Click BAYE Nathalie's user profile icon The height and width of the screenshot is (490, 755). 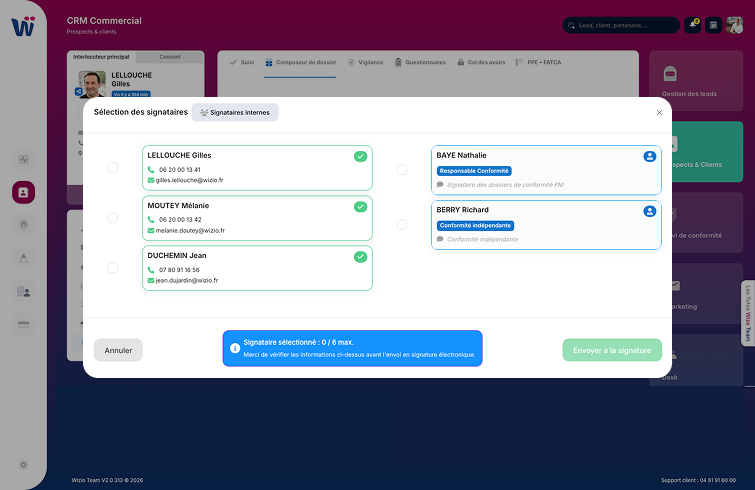coord(650,156)
